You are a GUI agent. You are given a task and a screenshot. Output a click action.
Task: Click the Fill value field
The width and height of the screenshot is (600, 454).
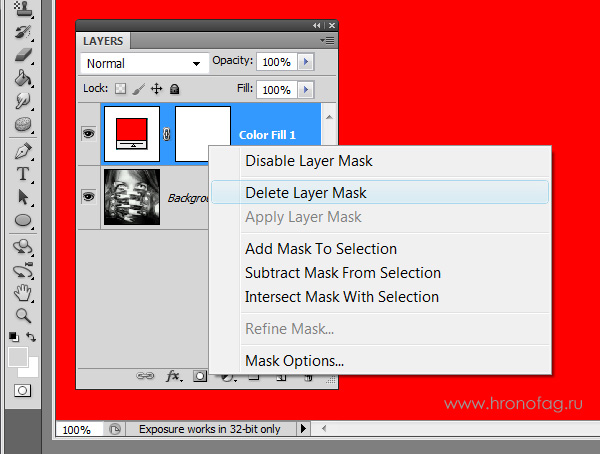coord(277,90)
